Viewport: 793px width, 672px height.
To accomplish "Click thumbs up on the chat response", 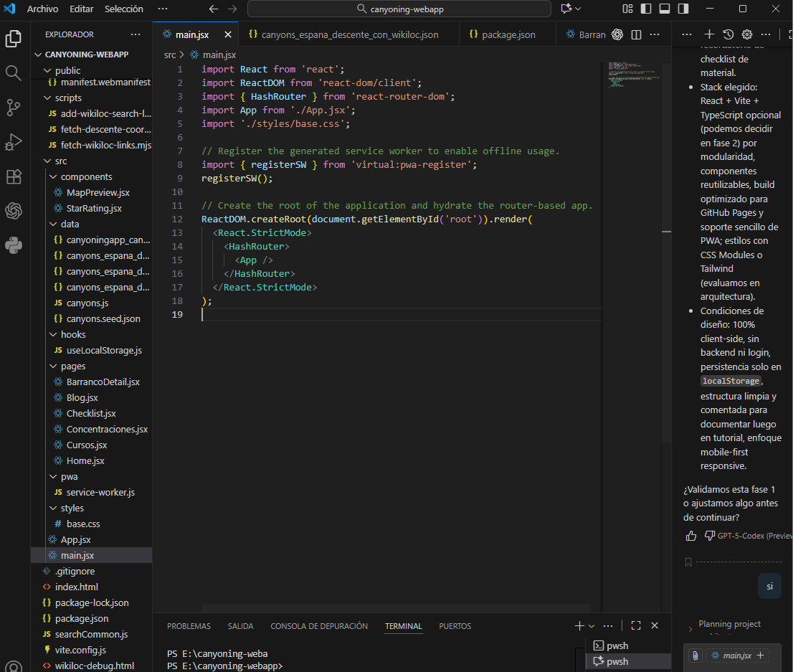I will pos(690,536).
